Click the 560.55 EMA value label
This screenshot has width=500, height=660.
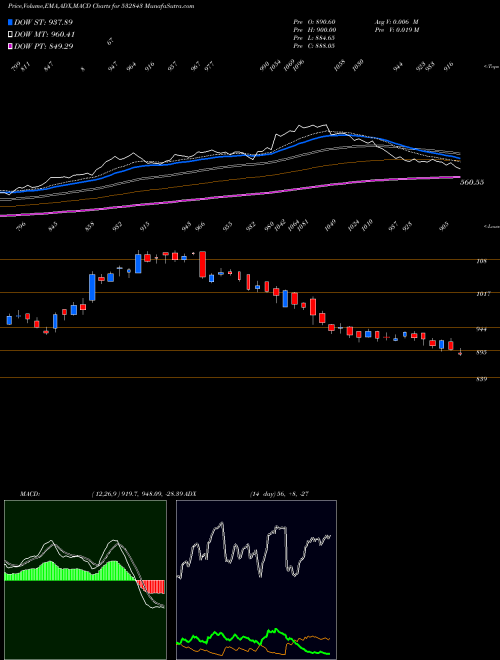[472, 182]
